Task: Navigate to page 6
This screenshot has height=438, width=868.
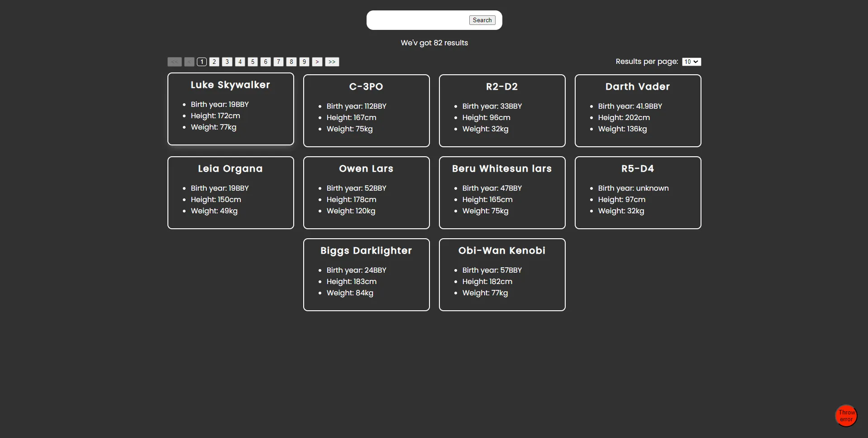Action: click(266, 62)
